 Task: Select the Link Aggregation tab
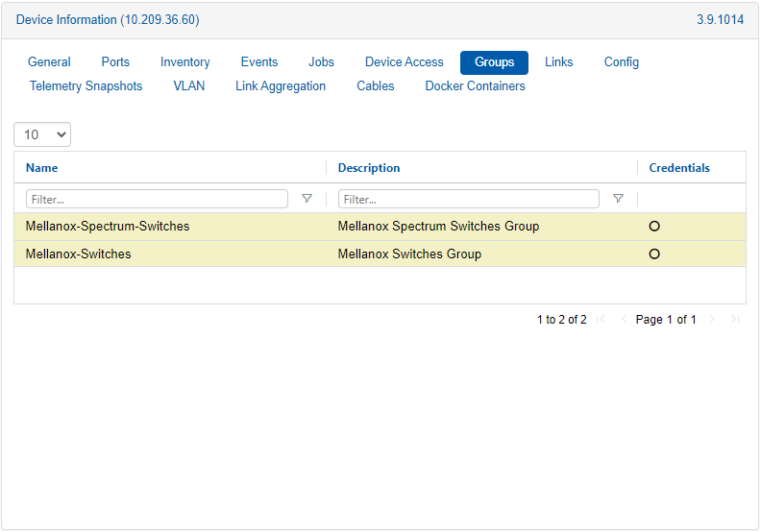point(281,86)
